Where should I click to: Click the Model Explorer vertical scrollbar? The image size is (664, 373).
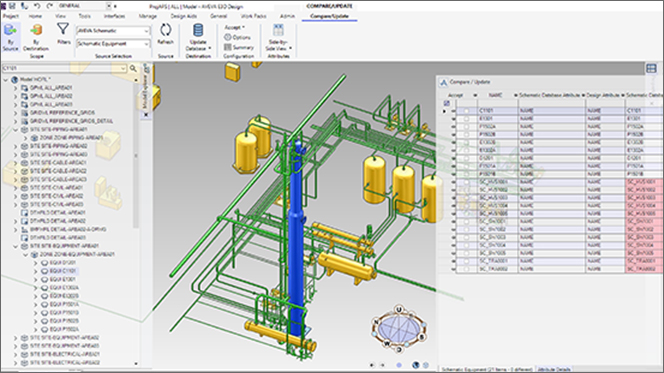pyautogui.click(x=136, y=156)
